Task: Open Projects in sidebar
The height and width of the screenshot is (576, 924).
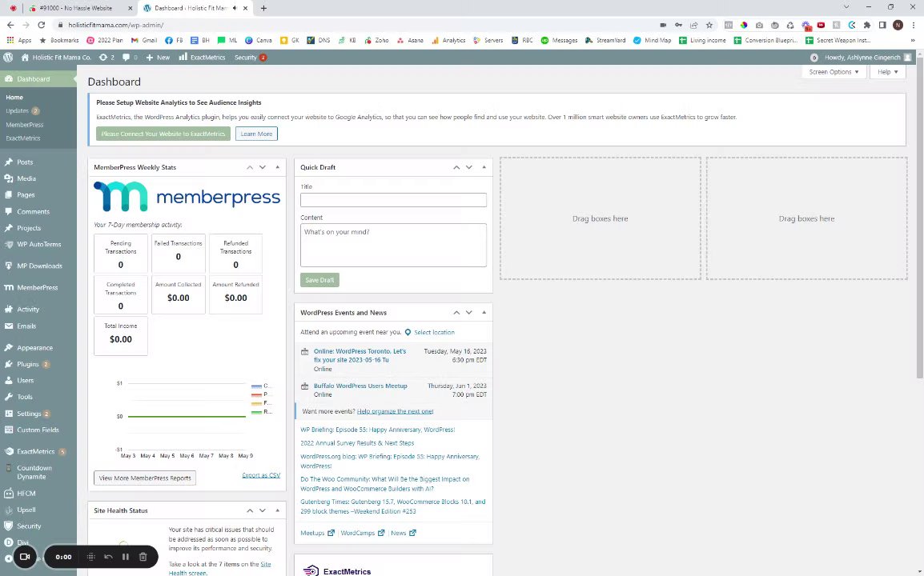Action: [x=29, y=228]
